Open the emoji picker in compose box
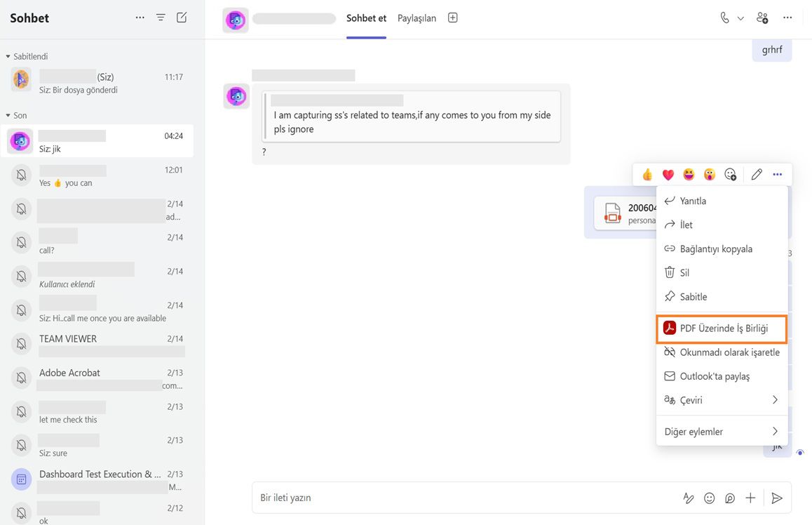Screen dimensions: 812x525 click(709, 498)
